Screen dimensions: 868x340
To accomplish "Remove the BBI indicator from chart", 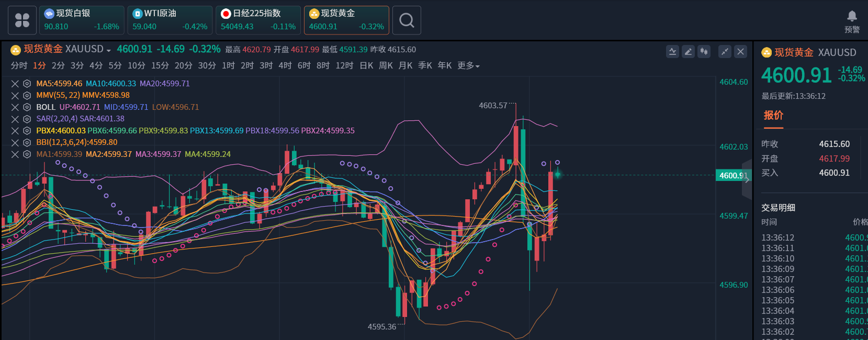I will (x=15, y=143).
